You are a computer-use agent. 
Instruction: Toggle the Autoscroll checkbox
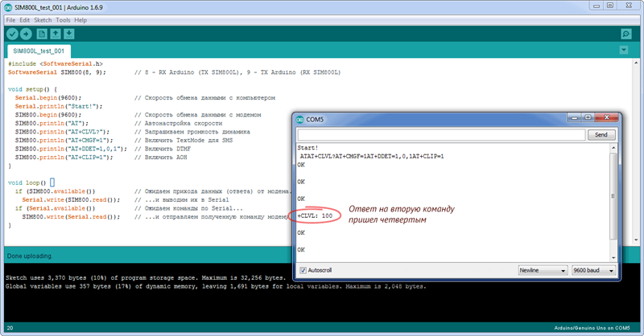tap(303, 270)
